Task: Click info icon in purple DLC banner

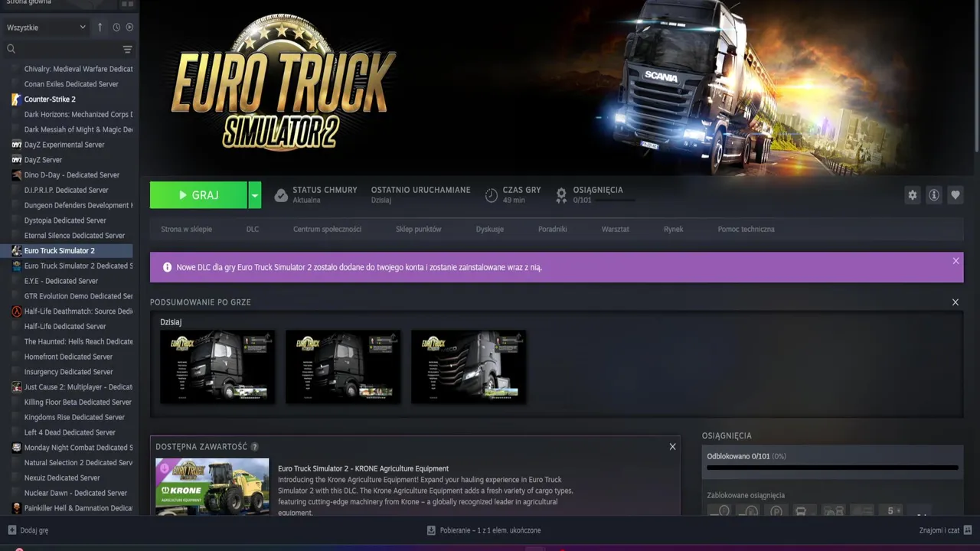Action: click(167, 267)
